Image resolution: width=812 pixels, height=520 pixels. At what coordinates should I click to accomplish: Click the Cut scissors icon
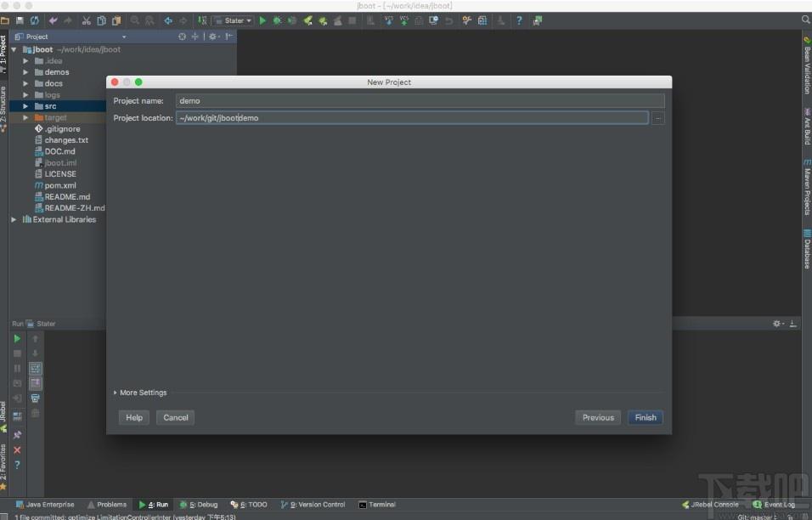(87, 20)
